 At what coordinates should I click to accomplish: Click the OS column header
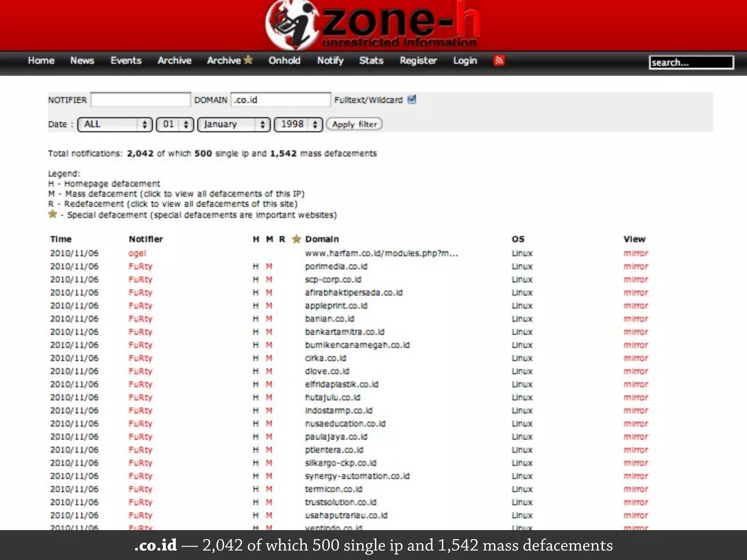518,239
